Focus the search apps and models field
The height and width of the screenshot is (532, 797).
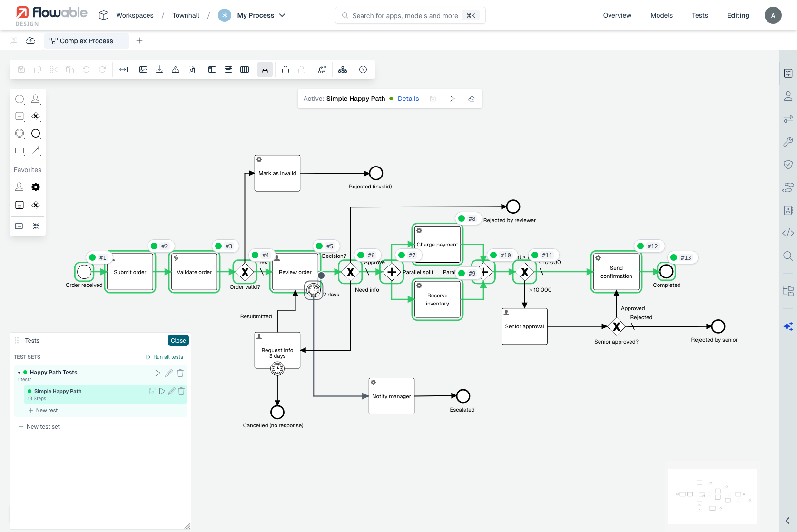pyautogui.click(x=410, y=15)
